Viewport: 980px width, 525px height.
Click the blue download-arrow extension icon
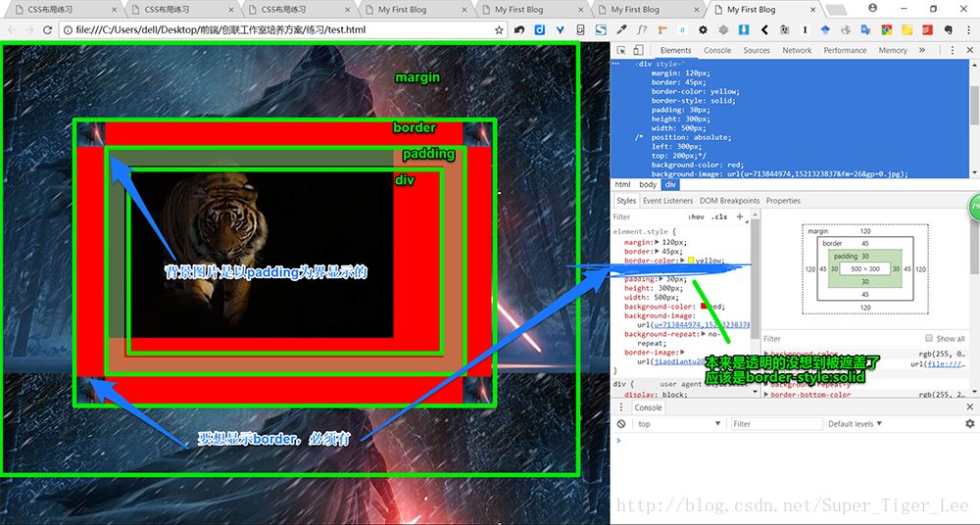pos(744,30)
